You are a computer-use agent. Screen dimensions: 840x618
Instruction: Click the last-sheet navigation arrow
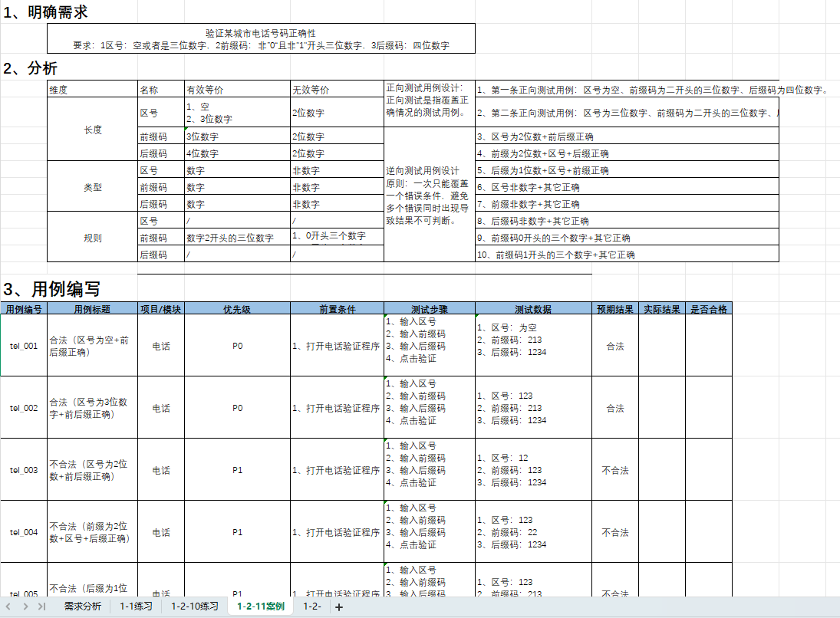click(40, 606)
